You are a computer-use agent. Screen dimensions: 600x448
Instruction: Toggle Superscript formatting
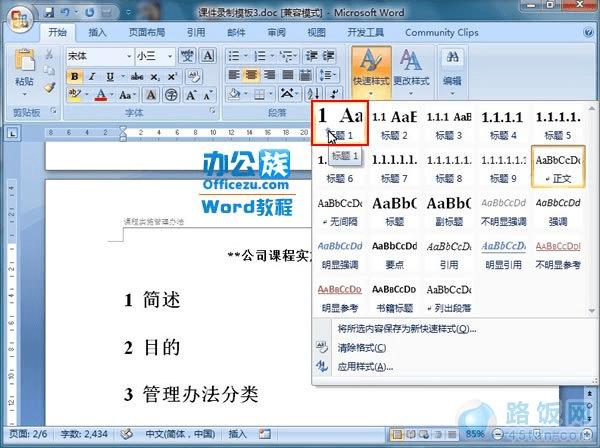(172, 77)
